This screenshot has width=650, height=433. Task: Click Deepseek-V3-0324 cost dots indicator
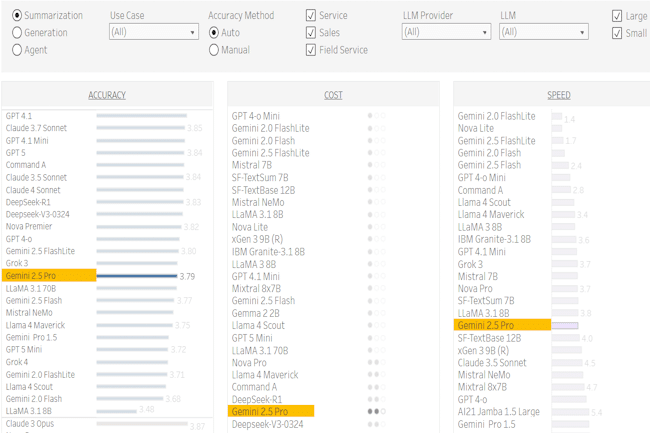coord(376,424)
